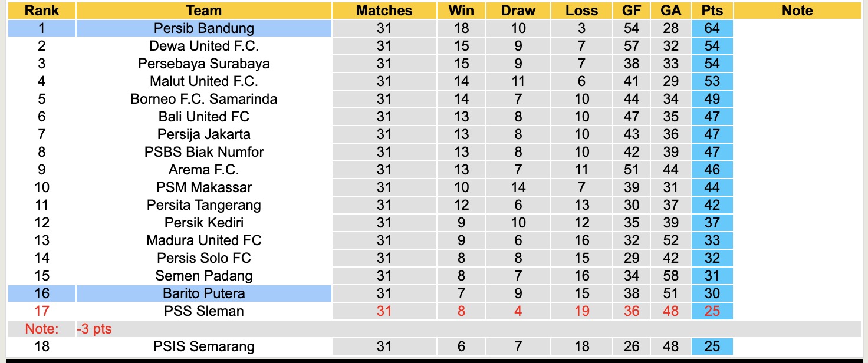Screen dimensions: 868x363
Task: Click the PSM Makassar team name
Action: pyautogui.click(x=204, y=187)
